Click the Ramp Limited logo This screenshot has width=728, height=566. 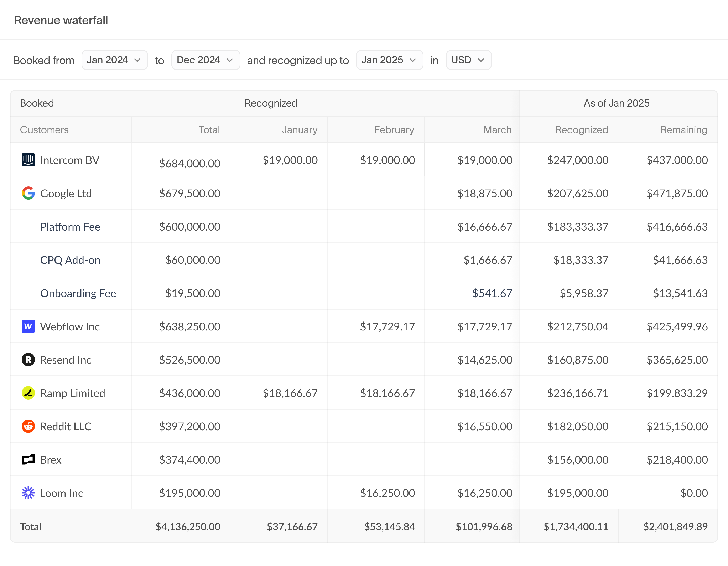[x=28, y=393]
